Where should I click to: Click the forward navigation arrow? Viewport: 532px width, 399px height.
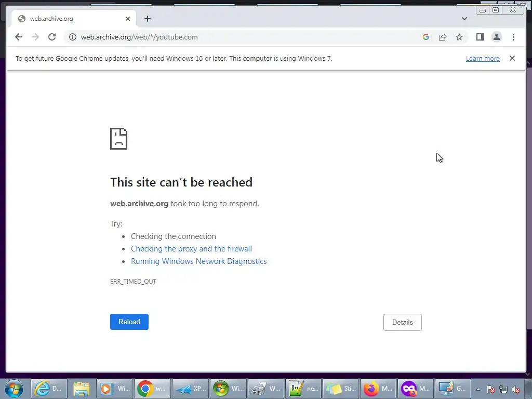coord(35,37)
